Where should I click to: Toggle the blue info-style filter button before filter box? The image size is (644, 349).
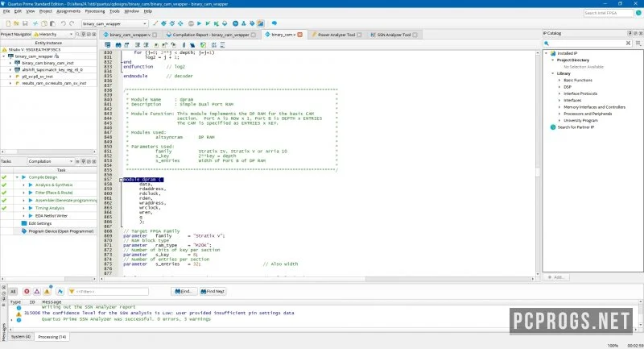point(60,292)
